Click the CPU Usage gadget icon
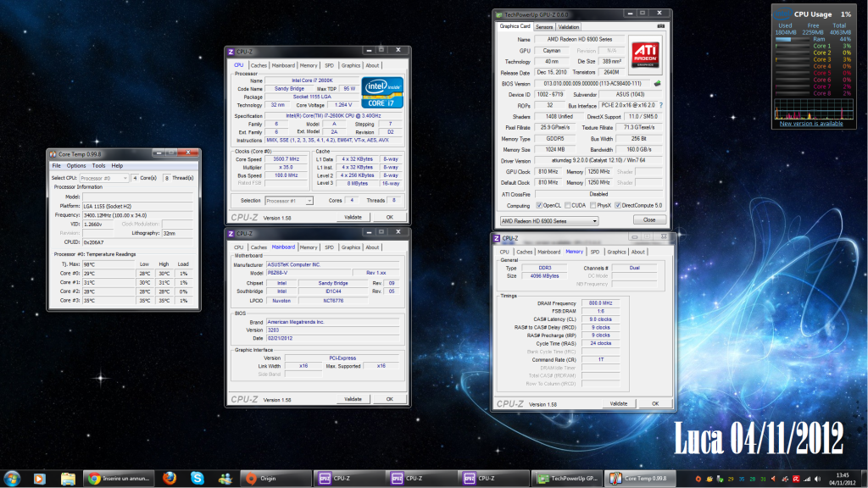The image size is (868, 488). coord(782,14)
